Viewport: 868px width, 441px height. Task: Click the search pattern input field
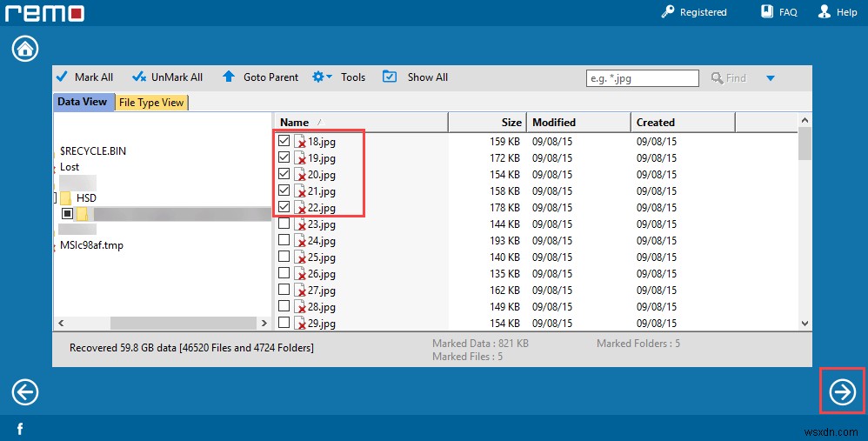642,78
